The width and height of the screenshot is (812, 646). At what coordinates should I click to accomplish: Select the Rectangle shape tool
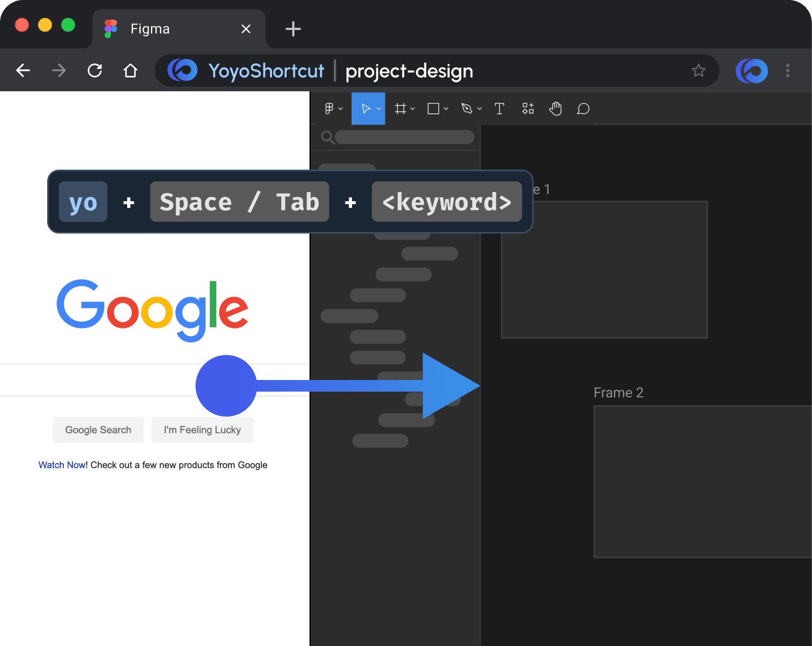tap(434, 108)
